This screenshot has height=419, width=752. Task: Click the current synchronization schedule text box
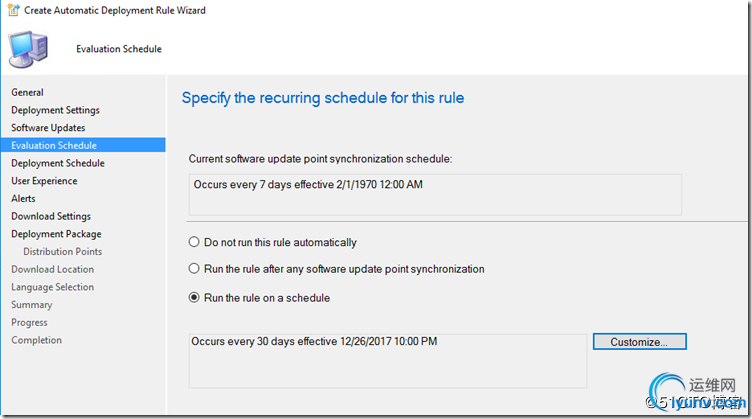435,194
